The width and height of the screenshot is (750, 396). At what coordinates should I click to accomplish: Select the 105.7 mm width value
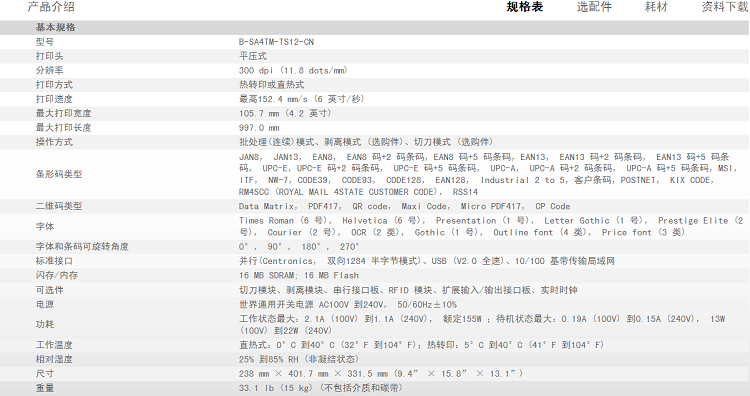coord(286,113)
